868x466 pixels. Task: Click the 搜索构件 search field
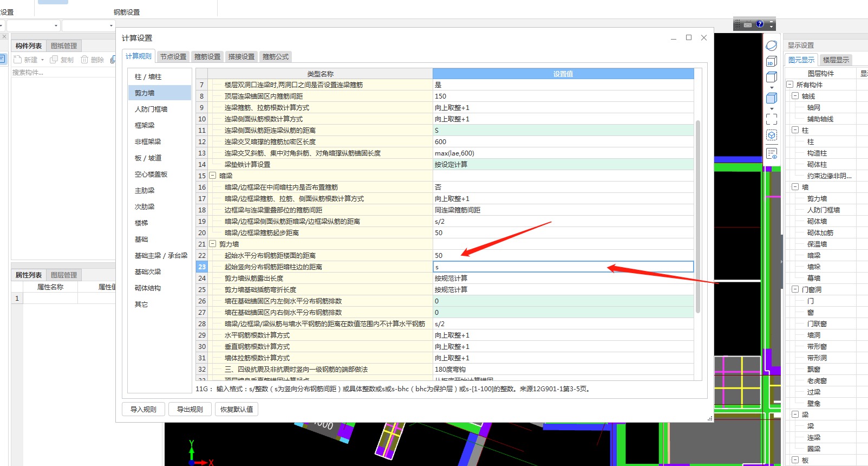pos(63,73)
